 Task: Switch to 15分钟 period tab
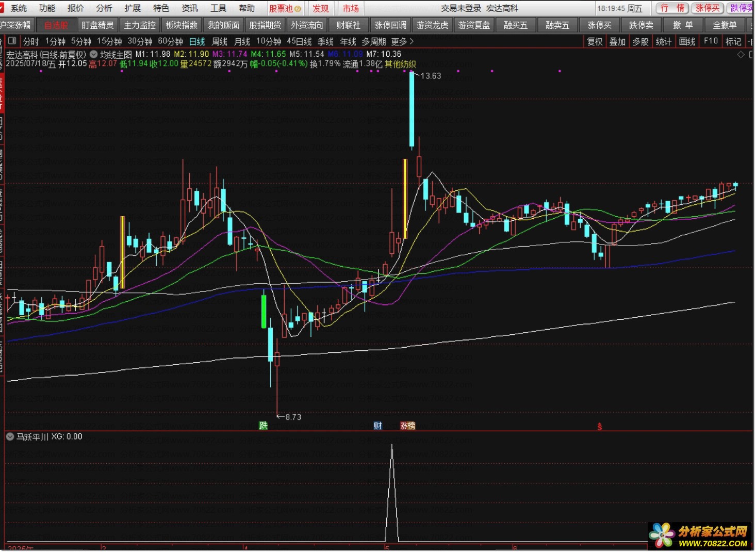109,41
